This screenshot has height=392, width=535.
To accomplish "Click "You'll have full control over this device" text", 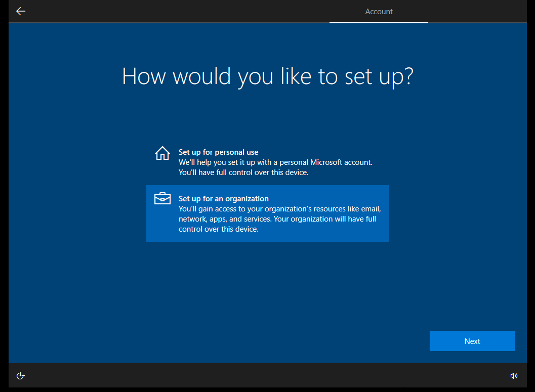I will tap(250, 172).
